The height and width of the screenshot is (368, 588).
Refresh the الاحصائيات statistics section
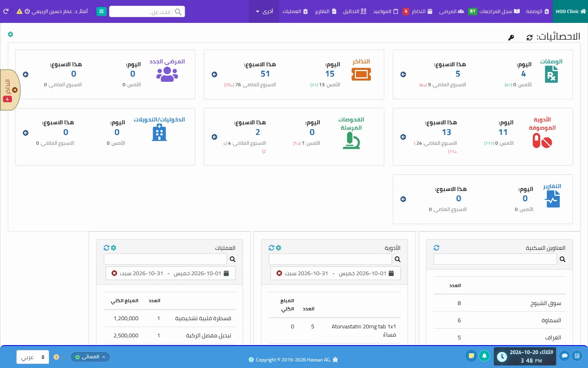click(530, 37)
